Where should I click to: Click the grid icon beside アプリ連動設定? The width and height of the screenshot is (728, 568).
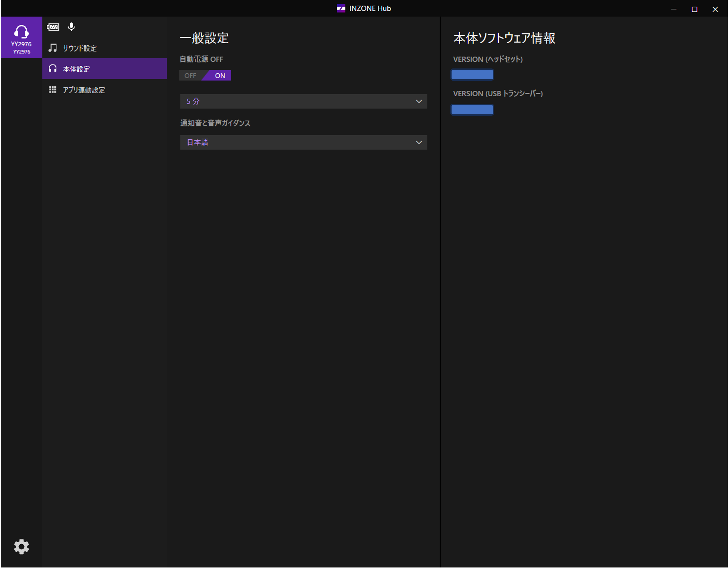click(53, 90)
